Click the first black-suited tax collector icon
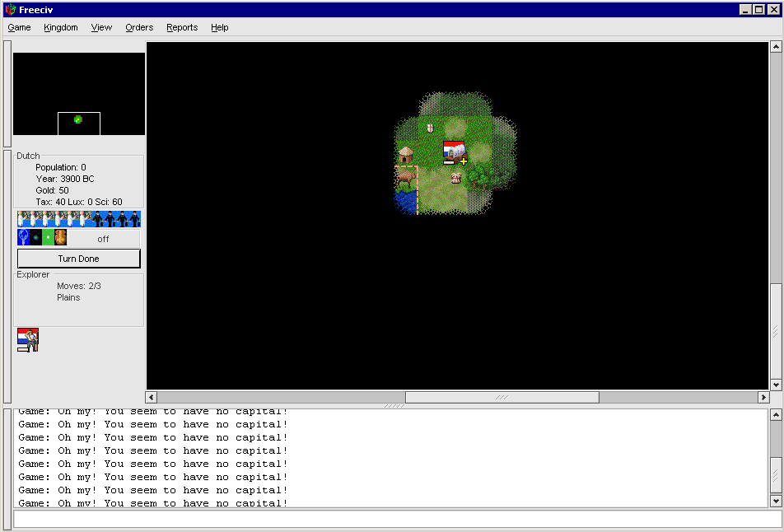Screen dimensions: 784x532 97,219
